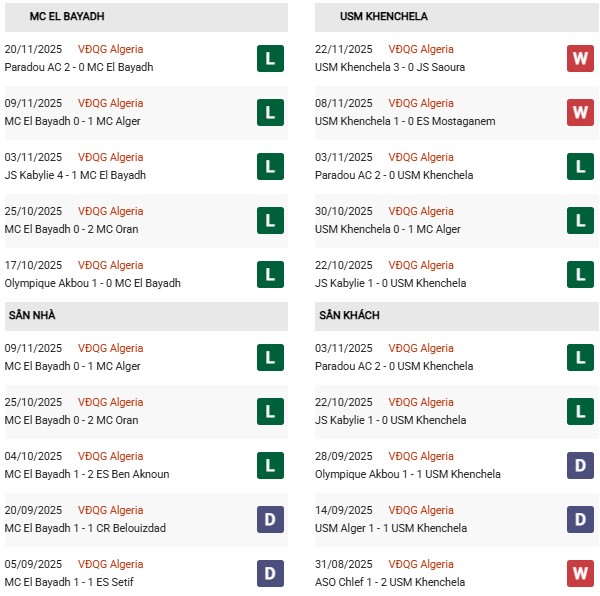Click the VĐQG Algeria link dated 31/08/2025
Image resolution: width=600 pixels, height=596 pixels.
coord(420,565)
